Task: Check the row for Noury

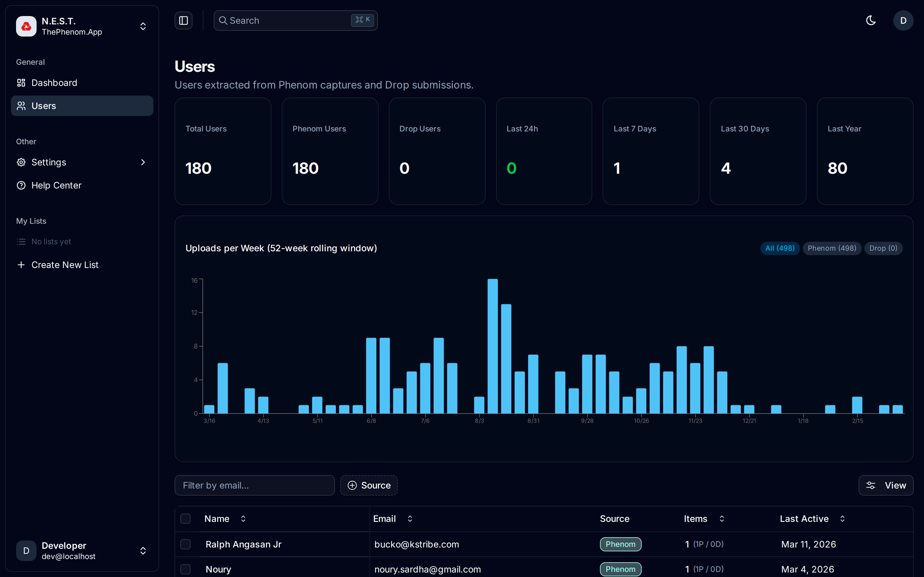Action: (186, 569)
